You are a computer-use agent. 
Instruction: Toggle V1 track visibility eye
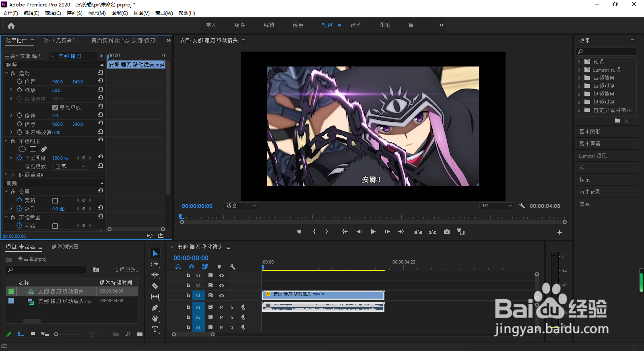pos(221,295)
